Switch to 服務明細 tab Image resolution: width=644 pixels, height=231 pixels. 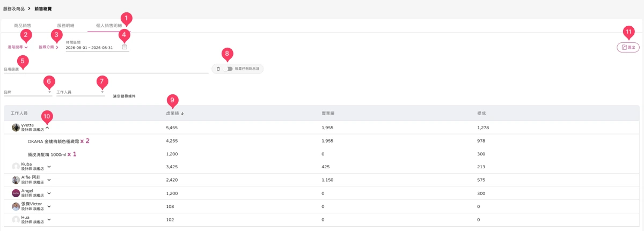coord(65,25)
